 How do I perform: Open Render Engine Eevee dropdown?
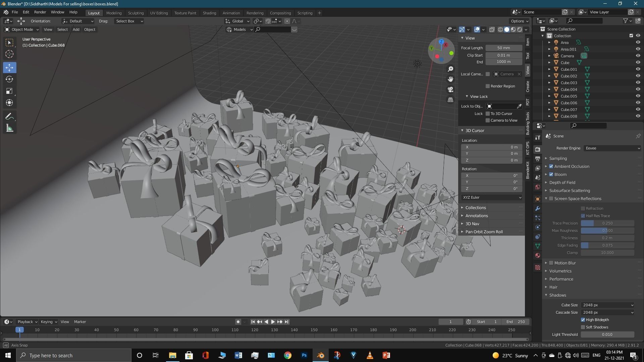tap(612, 148)
